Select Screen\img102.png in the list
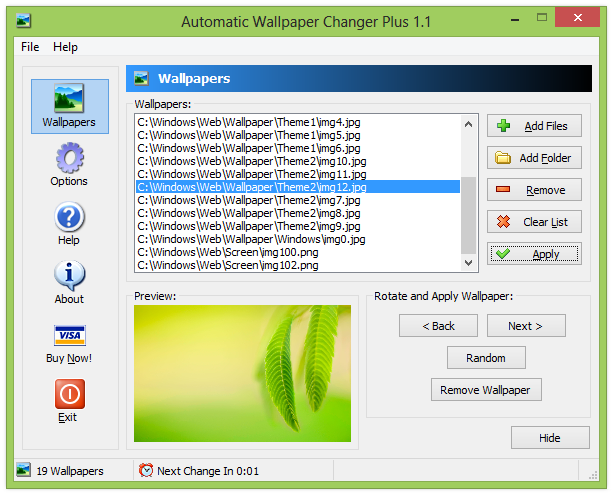 pos(298,265)
